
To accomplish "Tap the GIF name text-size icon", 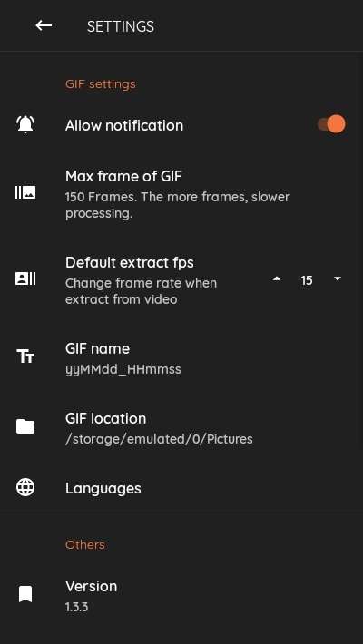I will click(25, 356).
